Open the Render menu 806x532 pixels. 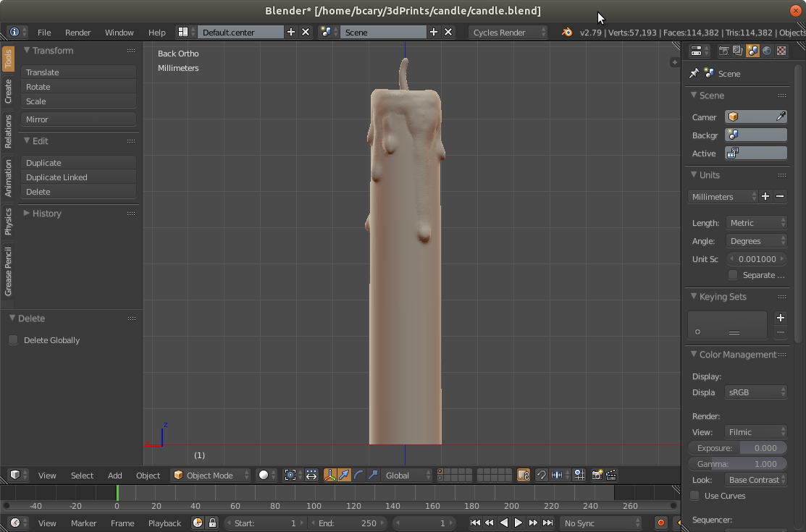(77, 32)
